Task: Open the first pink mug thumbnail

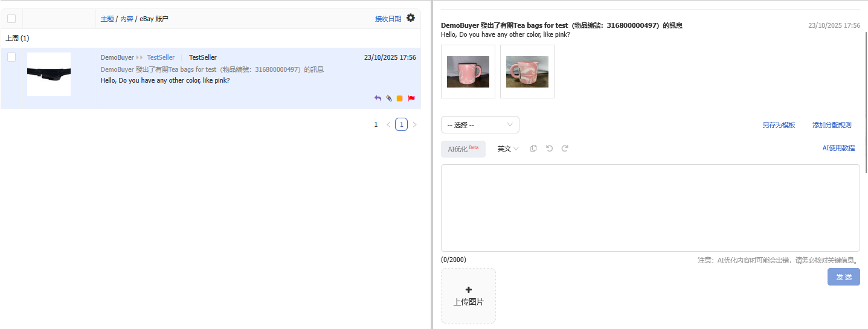Action: pyautogui.click(x=468, y=71)
